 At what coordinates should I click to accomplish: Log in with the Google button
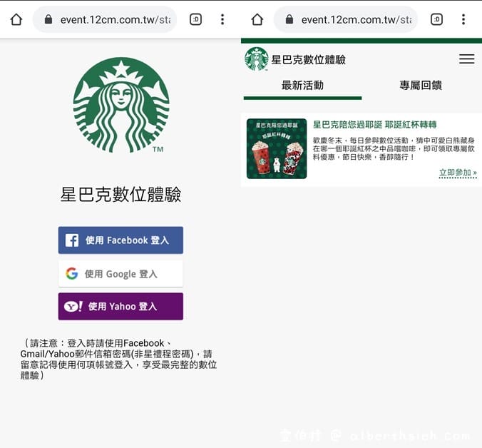point(120,273)
